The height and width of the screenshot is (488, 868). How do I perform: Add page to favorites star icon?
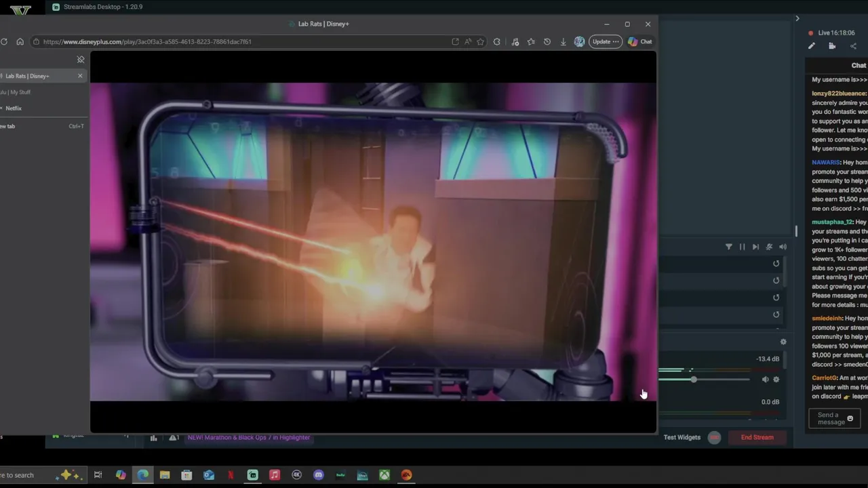(481, 41)
